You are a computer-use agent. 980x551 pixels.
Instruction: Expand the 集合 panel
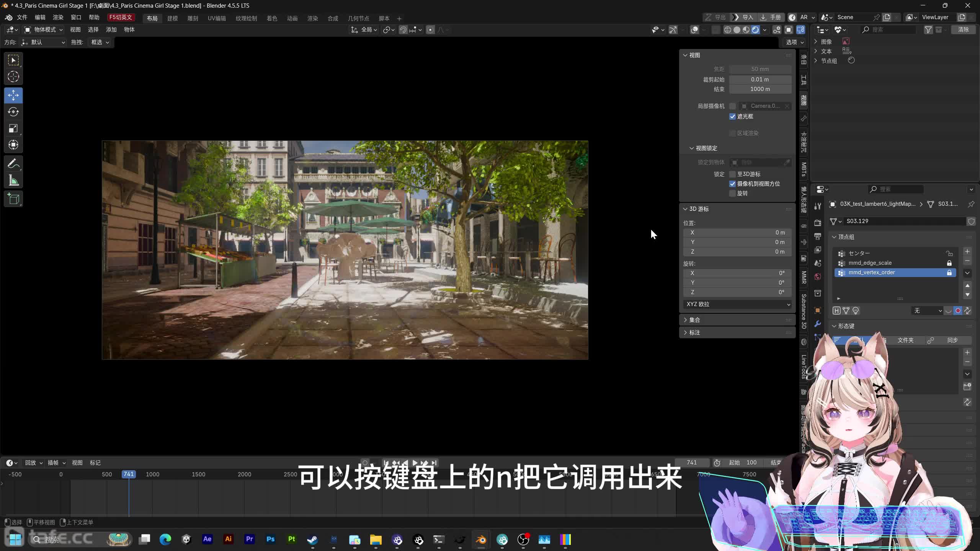point(737,320)
